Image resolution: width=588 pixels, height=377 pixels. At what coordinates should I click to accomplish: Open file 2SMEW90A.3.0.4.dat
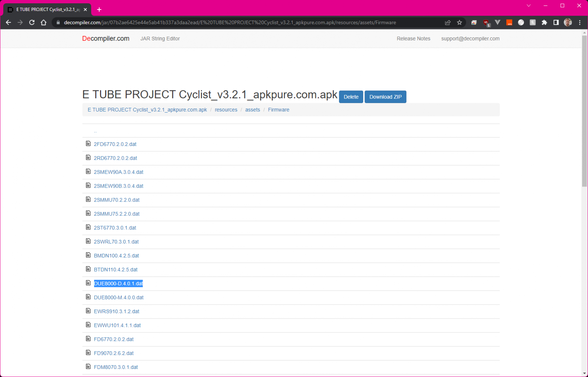tap(119, 172)
